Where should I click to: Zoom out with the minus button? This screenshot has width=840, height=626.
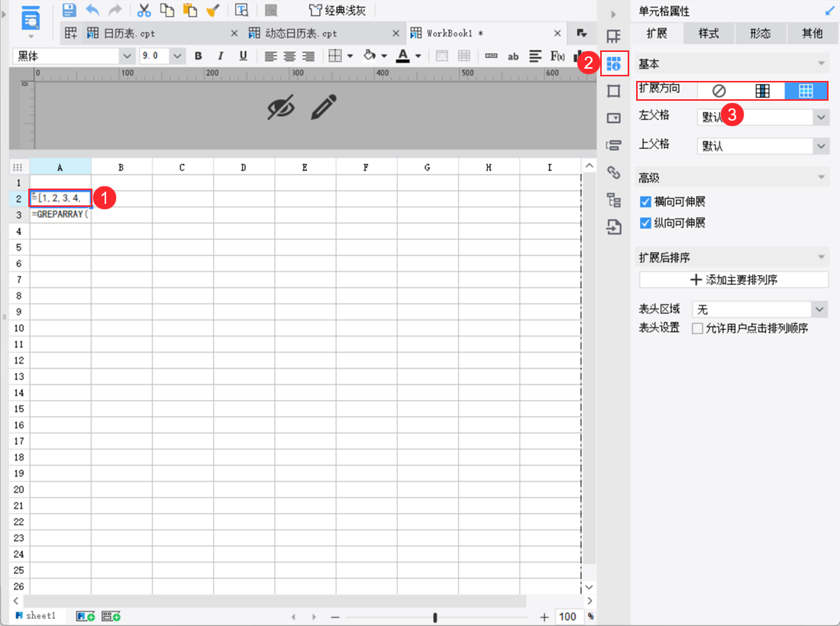click(335, 617)
